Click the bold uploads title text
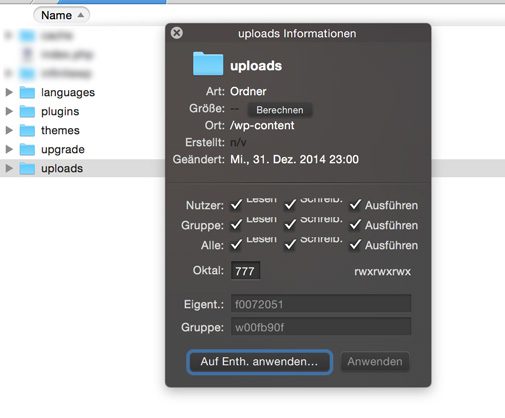This screenshot has height=418, width=505. (256, 66)
